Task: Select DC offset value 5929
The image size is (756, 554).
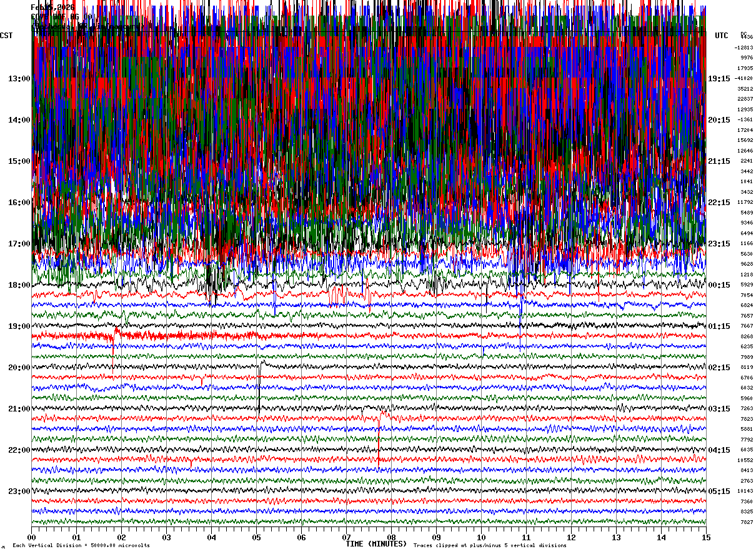Action: tap(747, 285)
